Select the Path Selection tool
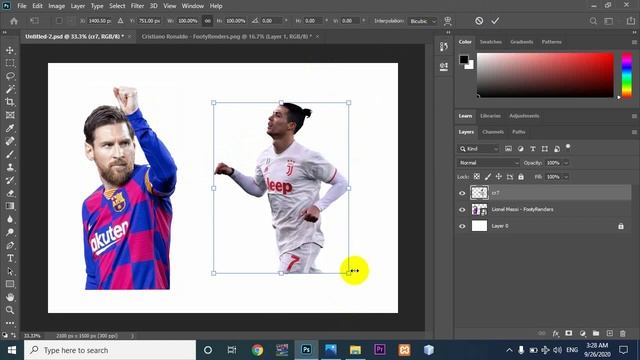640x360 pixels. [10, 271]
